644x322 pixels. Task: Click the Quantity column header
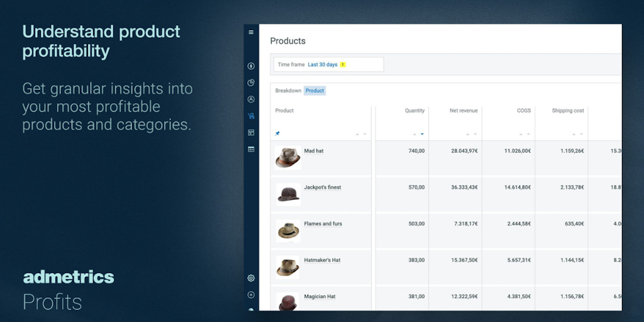(415, 111)
